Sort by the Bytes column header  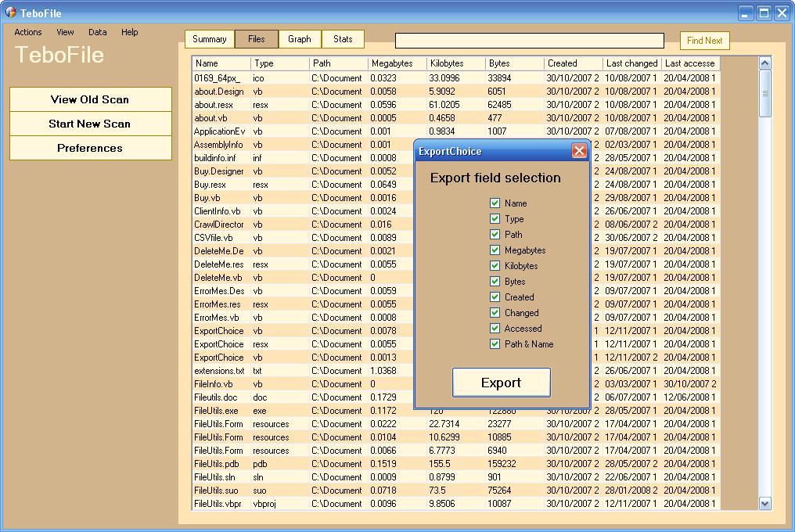click(x=515, y=63)
